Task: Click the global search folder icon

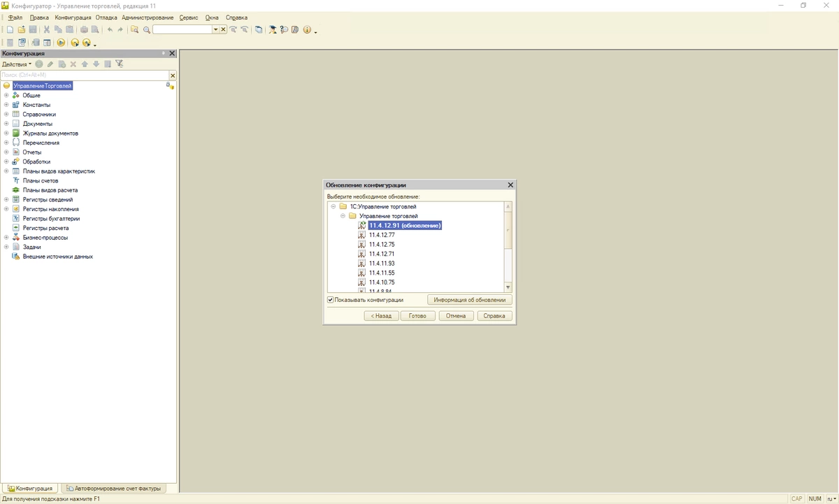Action: pos(134,29)
